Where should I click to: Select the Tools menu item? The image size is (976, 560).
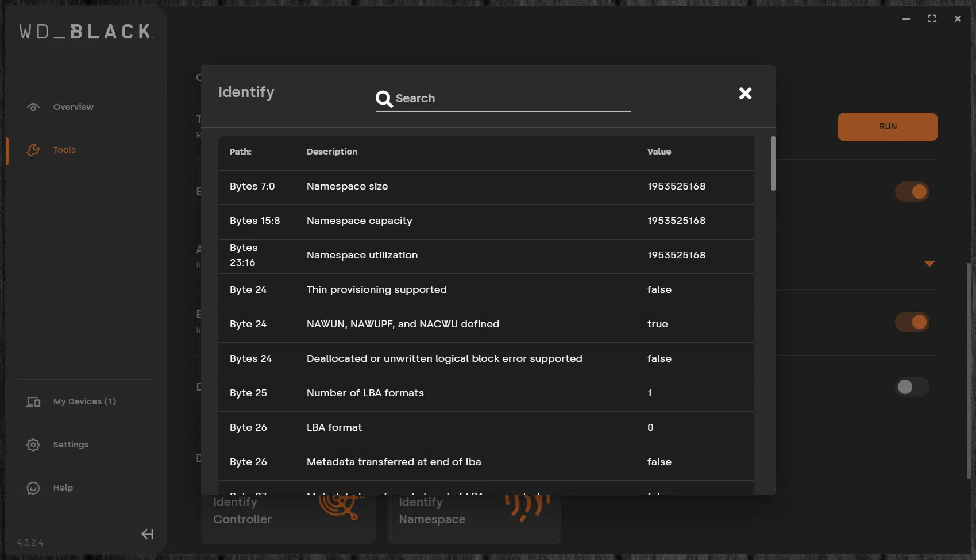[64, 150]
